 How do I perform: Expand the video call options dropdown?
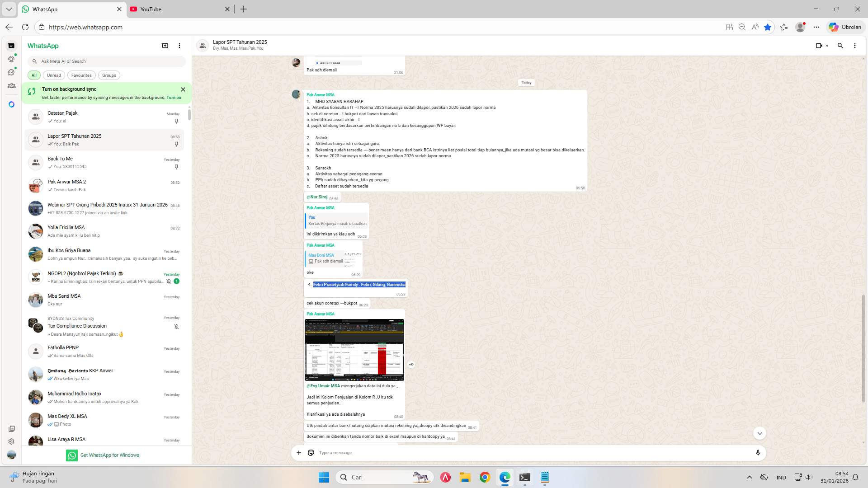(827, 46)
